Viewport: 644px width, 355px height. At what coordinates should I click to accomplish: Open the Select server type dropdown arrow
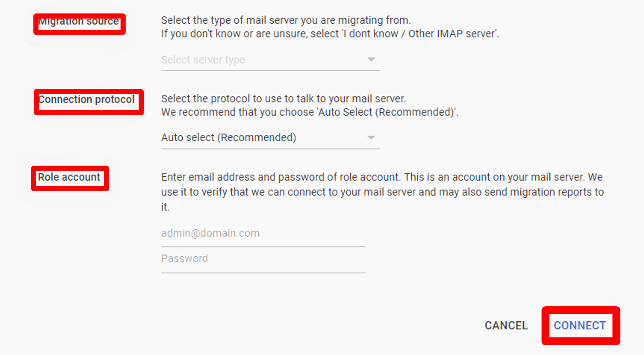pyautogui.click(x=371, y=60)
